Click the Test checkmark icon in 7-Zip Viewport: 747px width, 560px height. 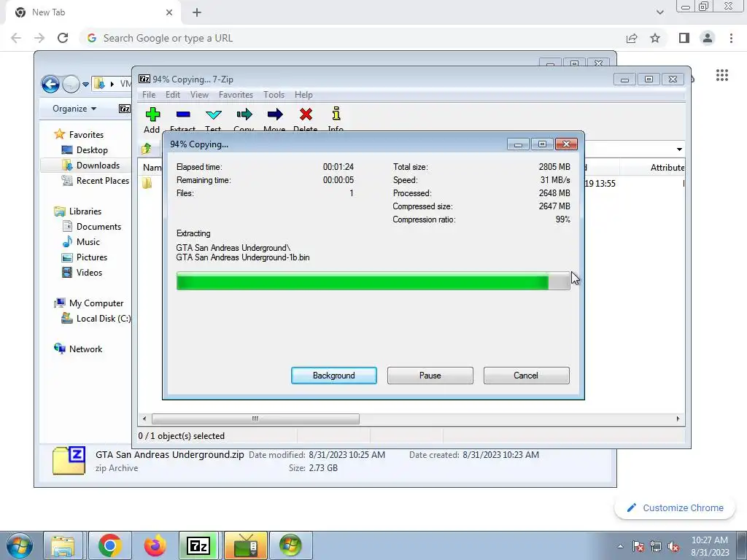pos(214,114)
